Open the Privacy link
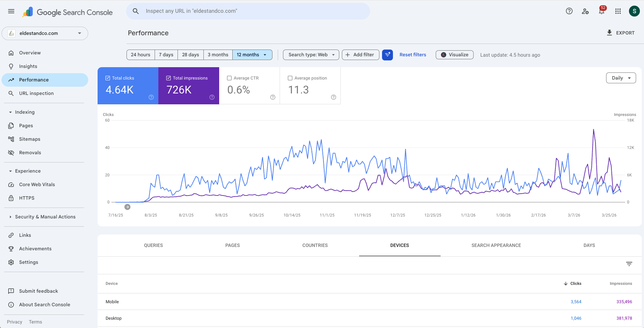Viewport: 644px width, 328px height. tap(15, 322)
